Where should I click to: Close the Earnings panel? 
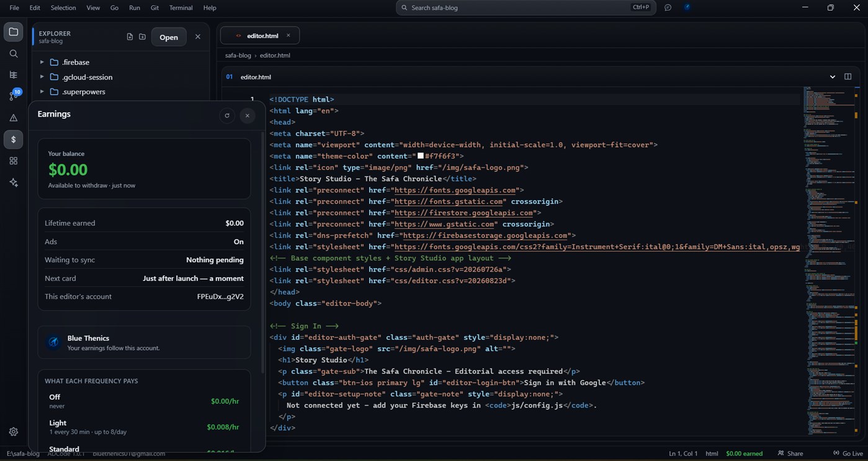click(247, 115)
